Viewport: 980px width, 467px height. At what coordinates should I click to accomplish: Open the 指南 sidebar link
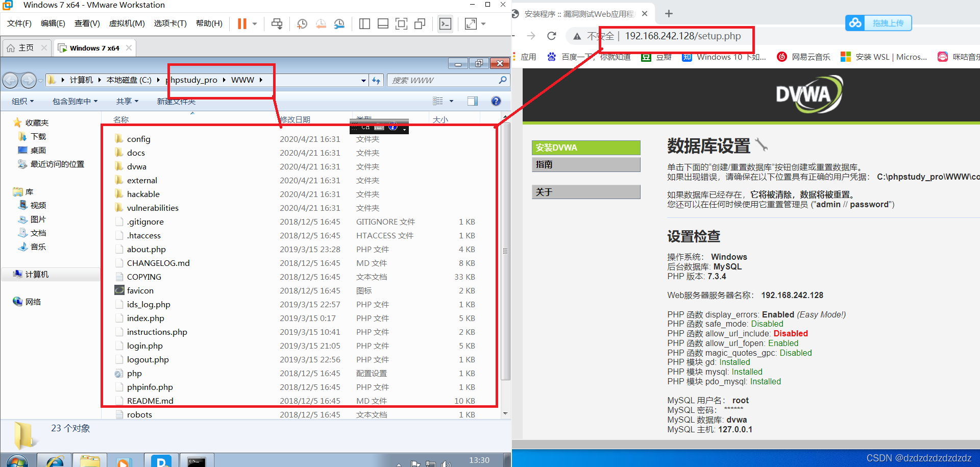(586, 164)
